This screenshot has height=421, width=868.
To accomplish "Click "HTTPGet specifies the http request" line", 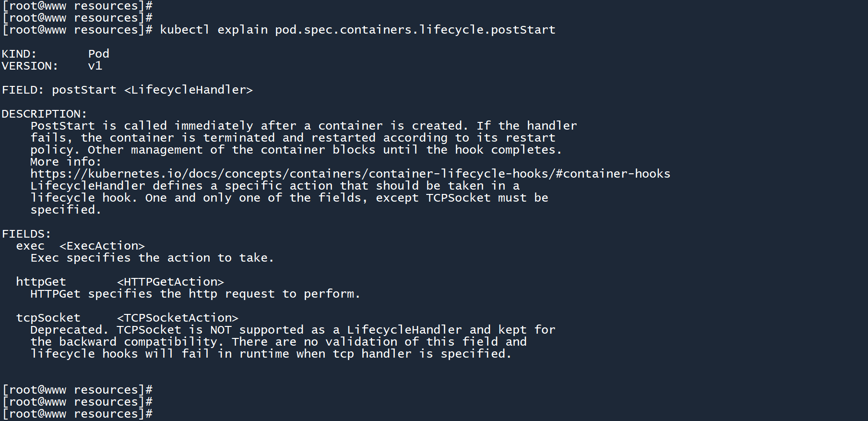I will tap(195, 294).
